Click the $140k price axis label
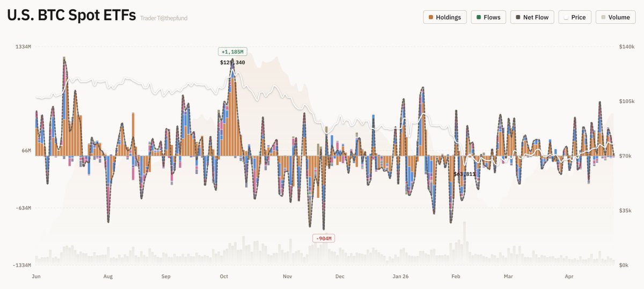 627,47
